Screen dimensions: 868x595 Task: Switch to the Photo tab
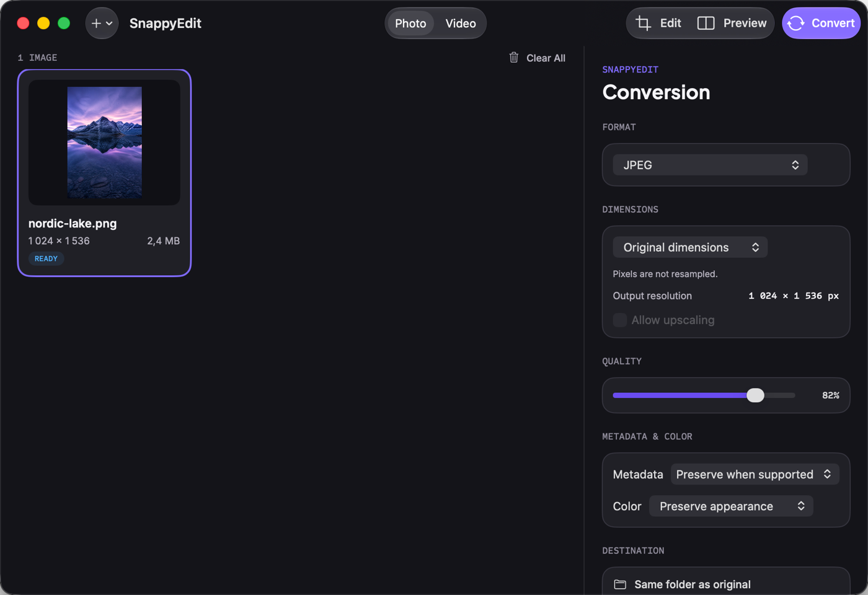click(x=410, y=24)
